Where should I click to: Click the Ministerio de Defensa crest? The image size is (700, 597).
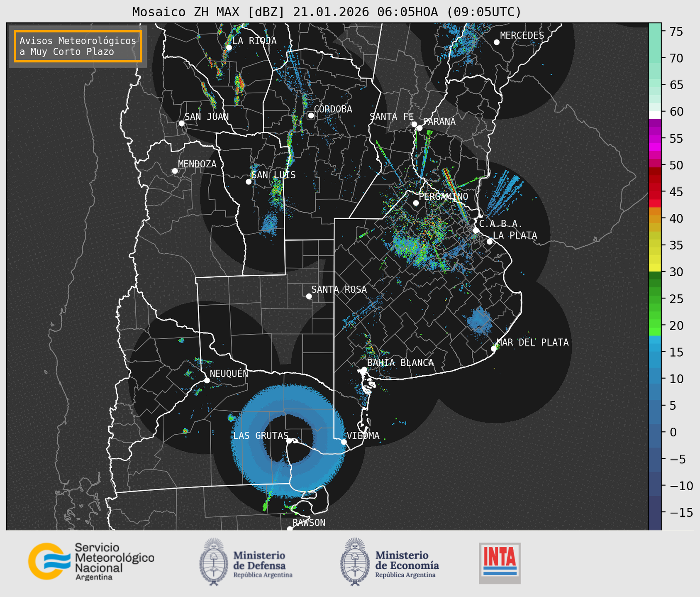pyautogui.click(x=214, y=562)
